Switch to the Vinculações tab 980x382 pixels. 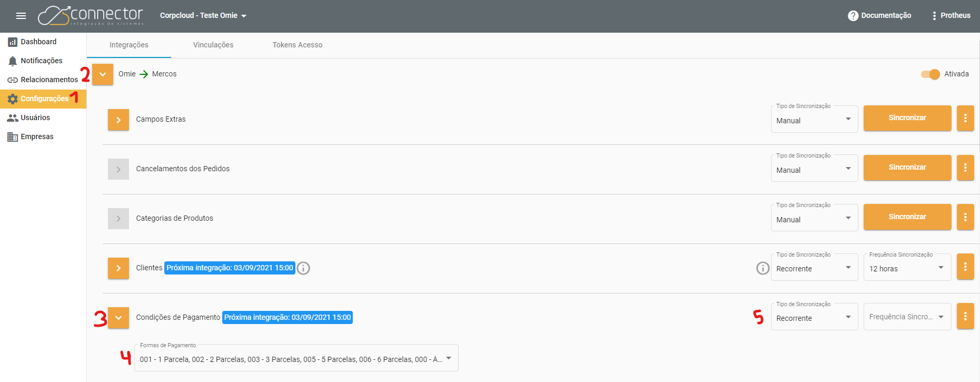pyautogui.click(x=213, y=45)
